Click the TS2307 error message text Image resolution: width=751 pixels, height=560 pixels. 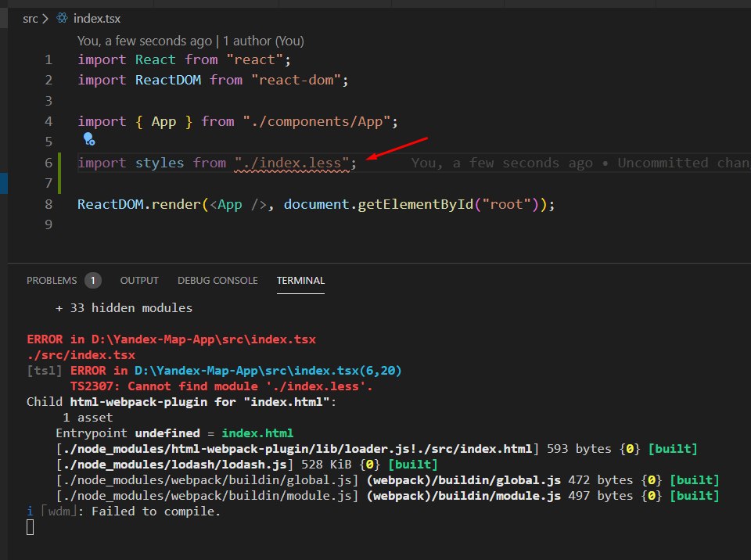pyautogui.click(x=221, y=386)
